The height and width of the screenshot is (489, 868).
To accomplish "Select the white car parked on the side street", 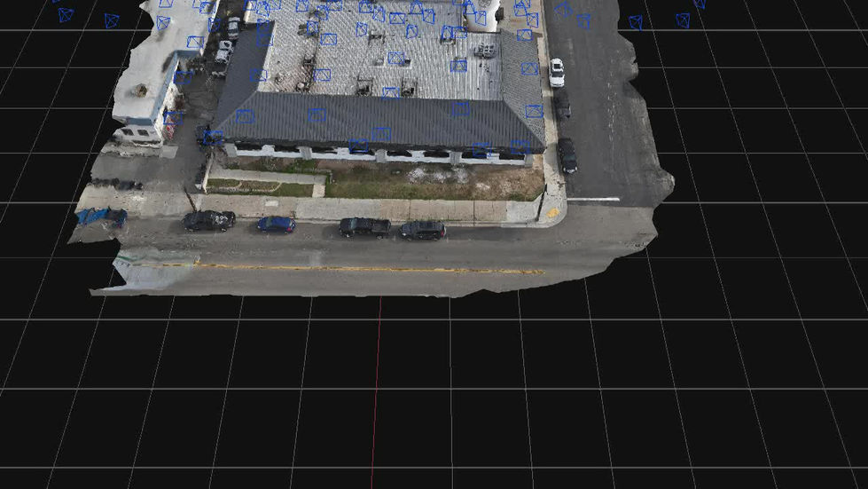I will [556, 73].
